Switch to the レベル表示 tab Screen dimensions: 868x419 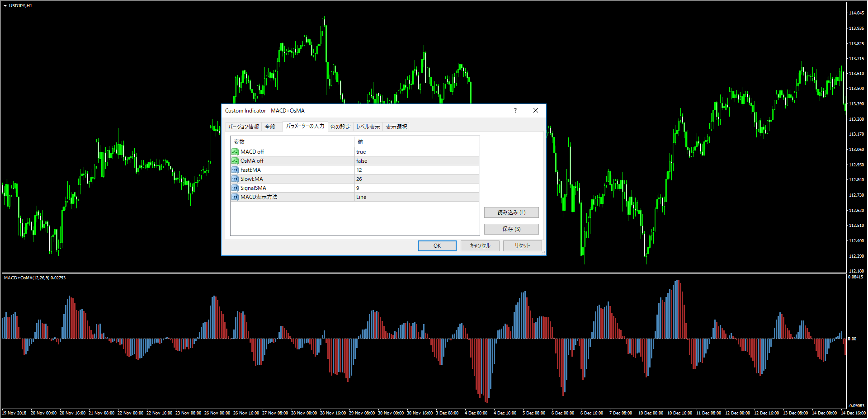coord(368,127)
